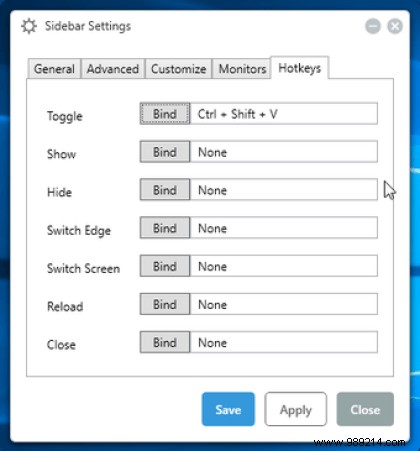Minimize the Sidebar Settings window

(373, 26)
